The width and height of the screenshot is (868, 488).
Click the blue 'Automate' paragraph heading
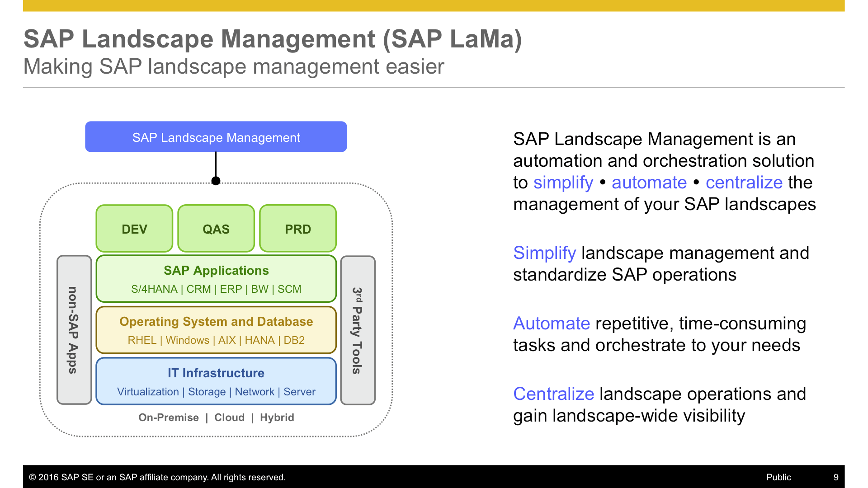552,324
